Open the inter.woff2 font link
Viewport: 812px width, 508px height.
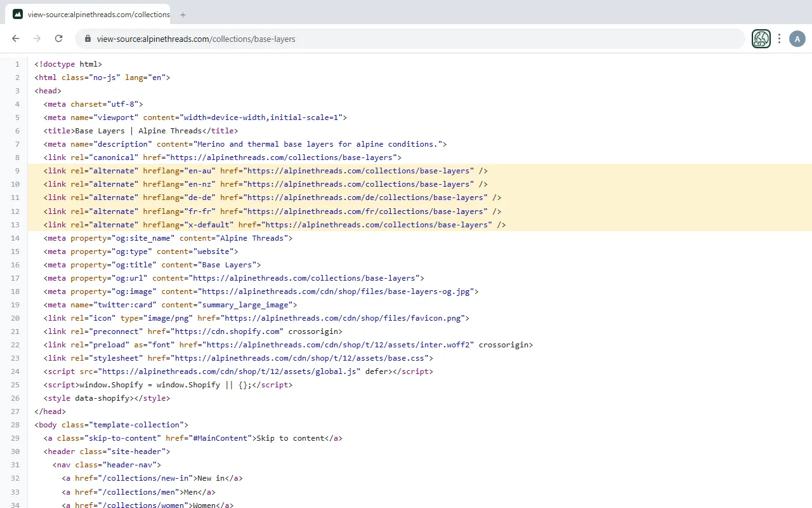click(x=338, y=345)
